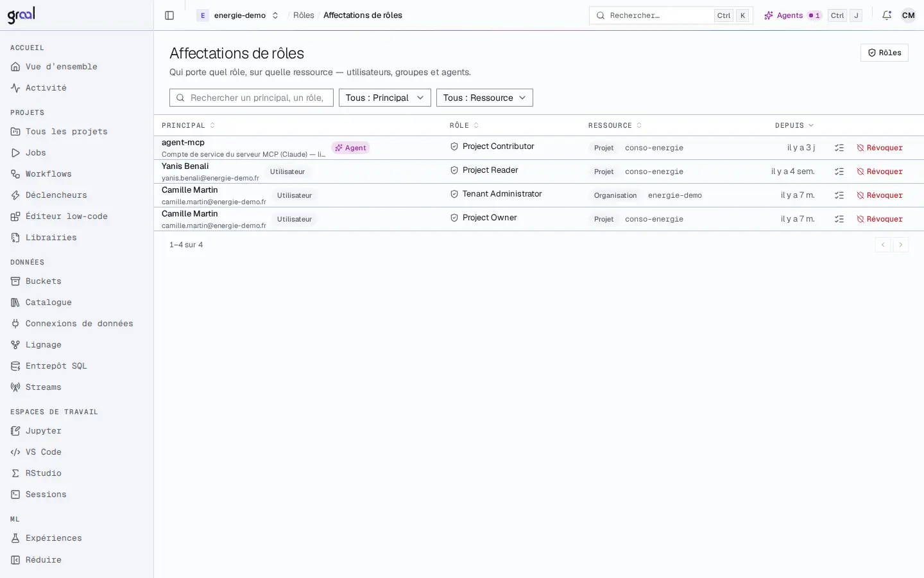The image size is (924, 578).
Task: Toggle the sidebar panel icon
Action: [x=169, y=15]
